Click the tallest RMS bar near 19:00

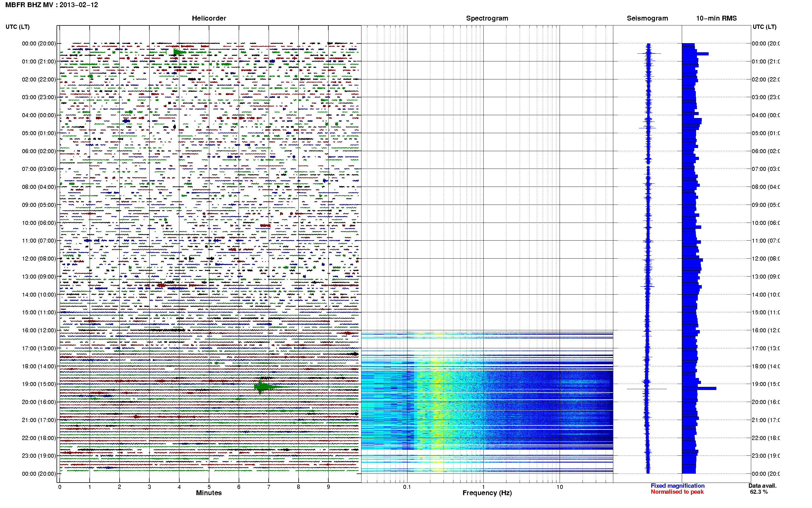699,388
